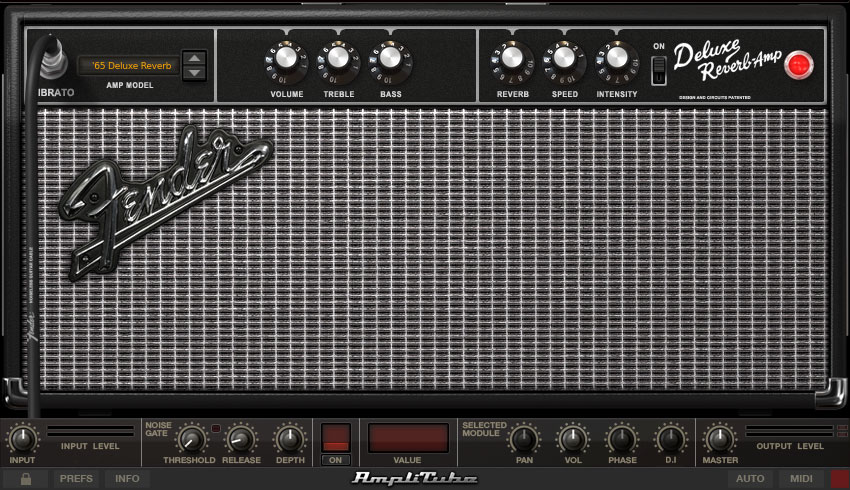Enable the AUTO button
Viewport: 850px width, 490px height.
(750, 479)
